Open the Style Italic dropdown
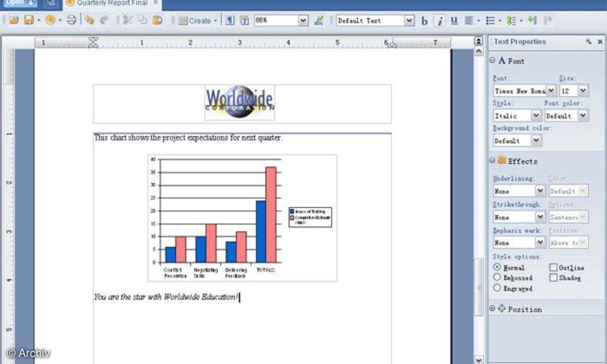 536,116
